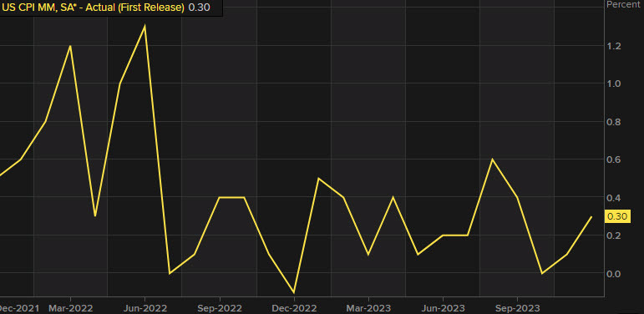Click the 0.30 value in the legend
644x314 pixels.
coord(199,8)
